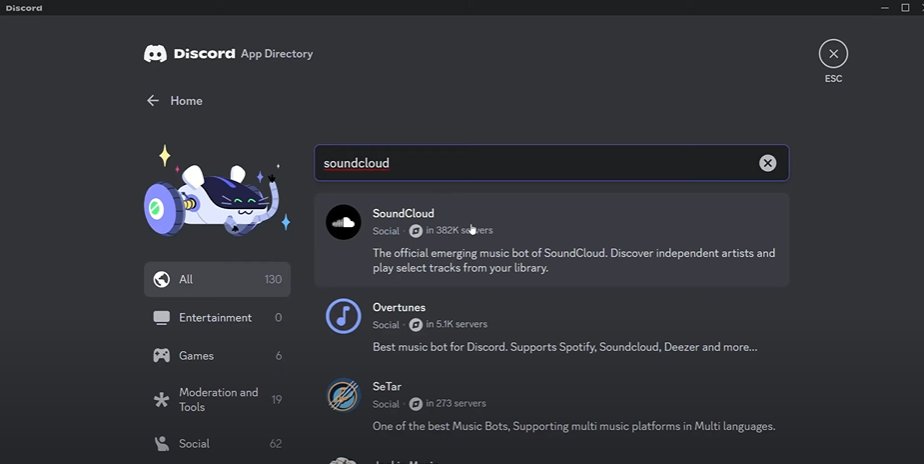The width and height of the screenshot is (924, 464).
Task: Click the SoundCloud official music bot description
Action: pos(574,260)
